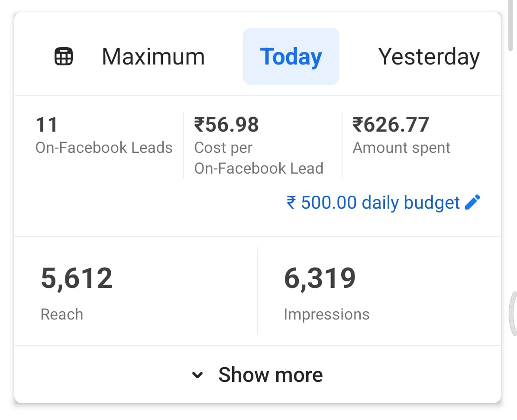Viewport: 517px width, 420px height.
Task: Click the Cost per On-Facebook Lead label
Action: coord(258,158)
